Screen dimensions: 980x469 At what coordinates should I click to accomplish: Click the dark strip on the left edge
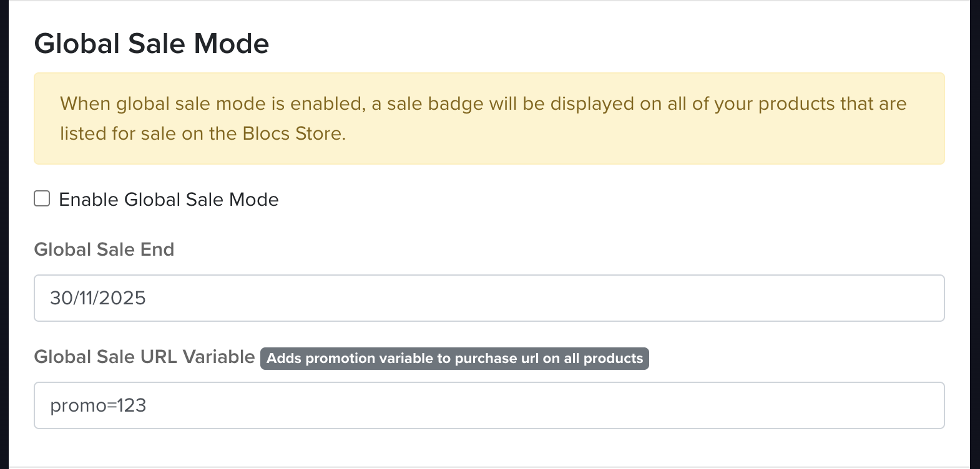pos(4,234)
